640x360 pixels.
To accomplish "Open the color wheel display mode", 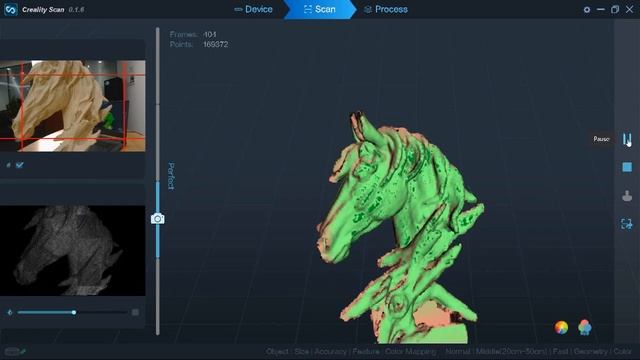I will tap(561, 327).
